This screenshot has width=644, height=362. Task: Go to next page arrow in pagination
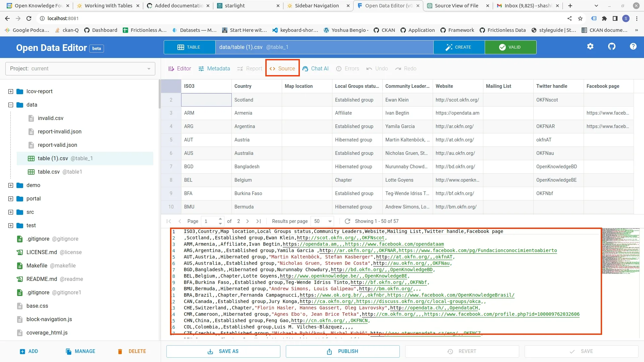248,221
